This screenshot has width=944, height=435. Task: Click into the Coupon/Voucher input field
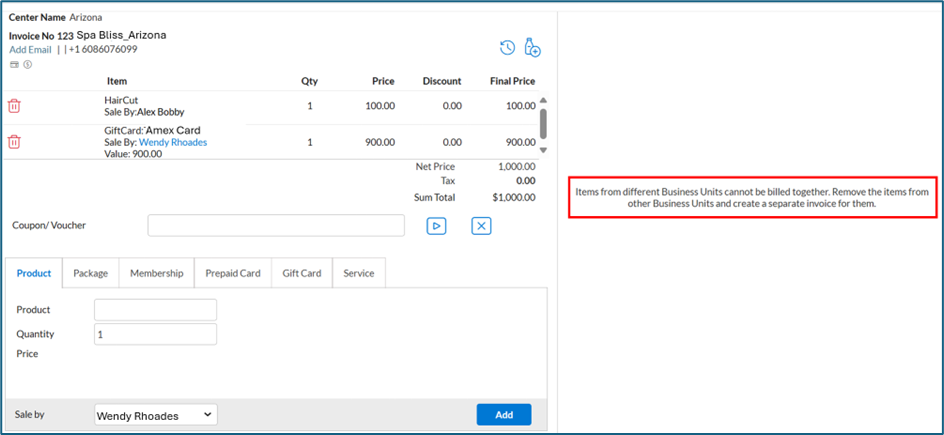[276, 226]
